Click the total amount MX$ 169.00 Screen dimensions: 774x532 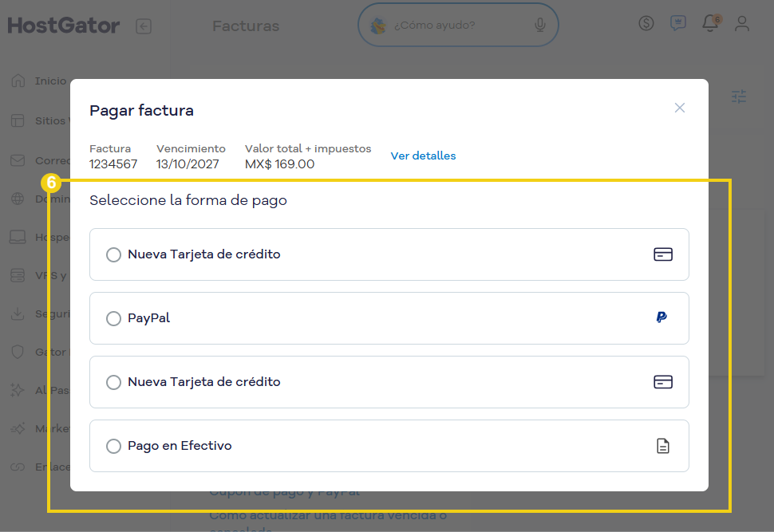click(x=279, y=164)
